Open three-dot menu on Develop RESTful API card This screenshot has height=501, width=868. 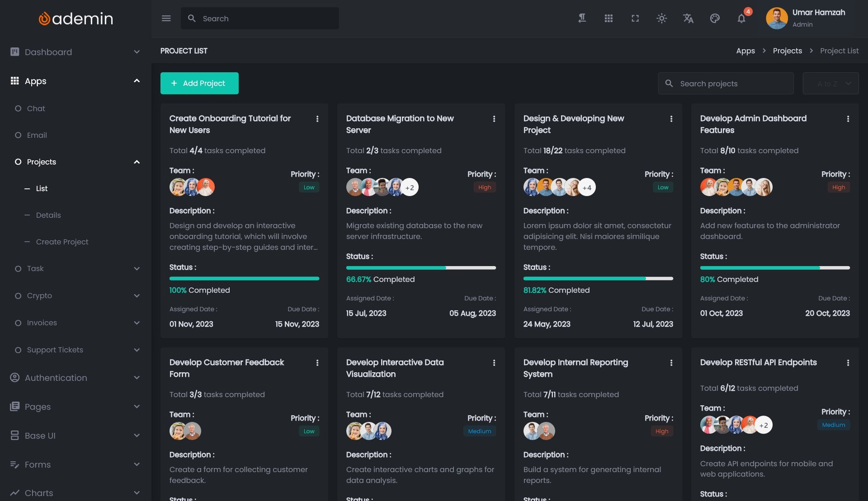(x=848, y=363)
